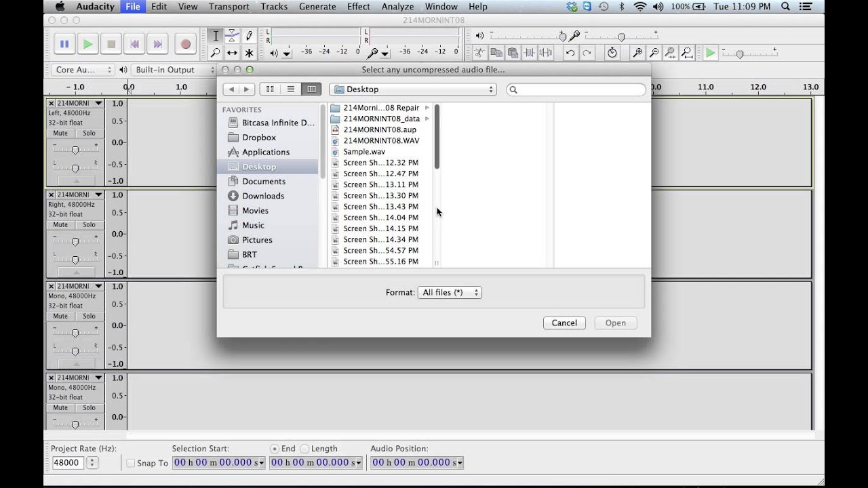Click the red Record button

point(185,44)
